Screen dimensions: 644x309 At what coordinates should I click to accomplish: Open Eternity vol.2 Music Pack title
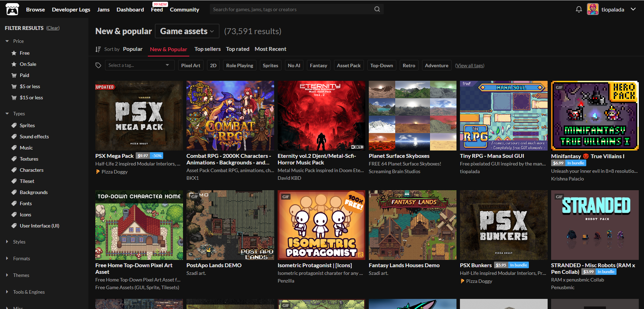(x=317, y=159)
